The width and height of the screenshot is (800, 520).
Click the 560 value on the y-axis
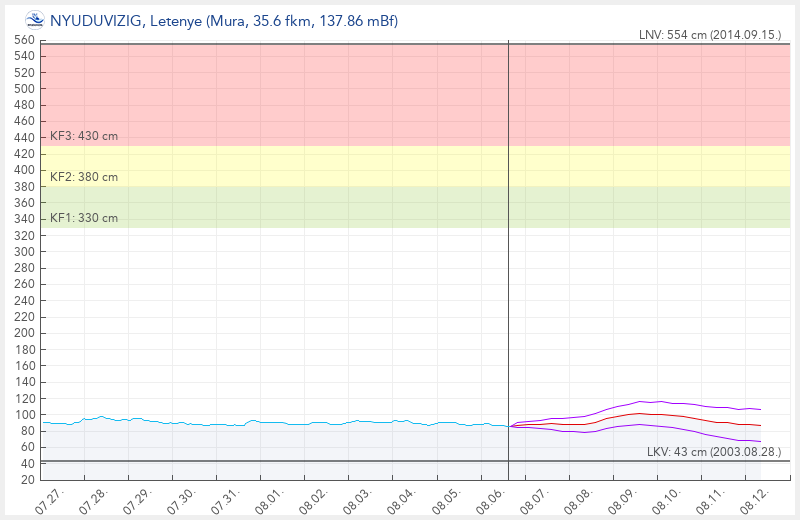(x=24, y=40)
